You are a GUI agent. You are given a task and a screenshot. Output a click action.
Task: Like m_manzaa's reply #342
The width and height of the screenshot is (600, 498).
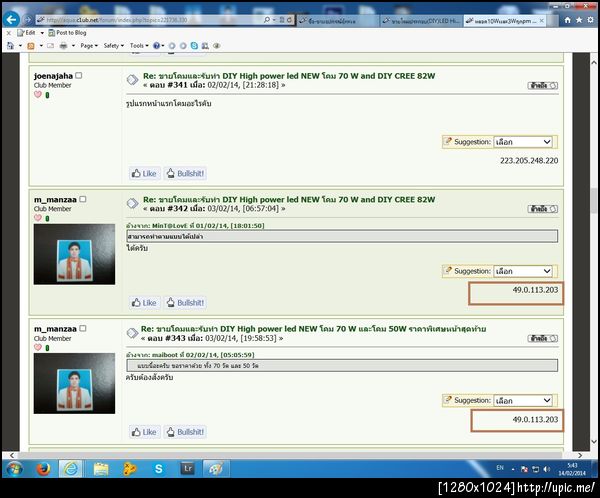144,303
